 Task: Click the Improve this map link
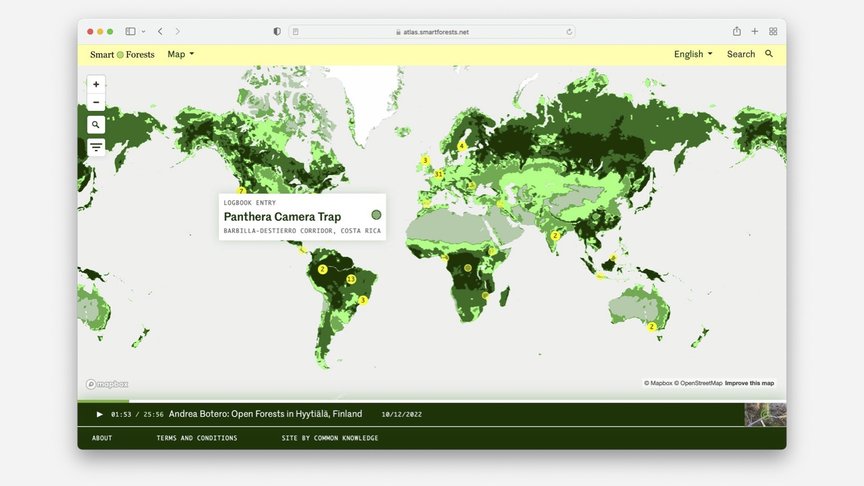tap(749, 383)
